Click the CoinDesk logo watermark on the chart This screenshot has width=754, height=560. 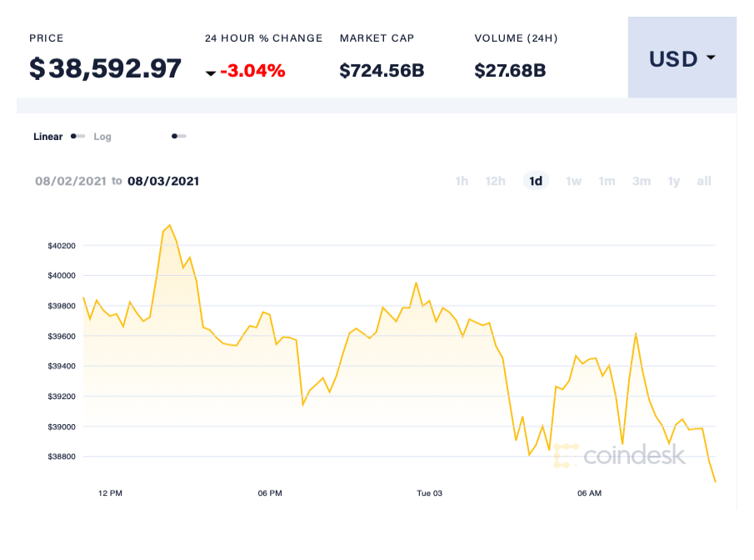(x=623, y=456)
